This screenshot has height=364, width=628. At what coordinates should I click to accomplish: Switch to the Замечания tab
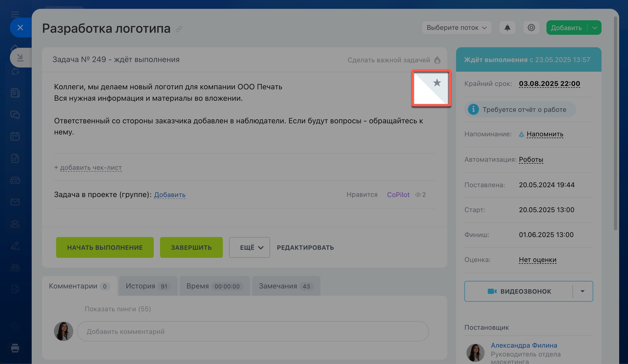click(286, 286)
